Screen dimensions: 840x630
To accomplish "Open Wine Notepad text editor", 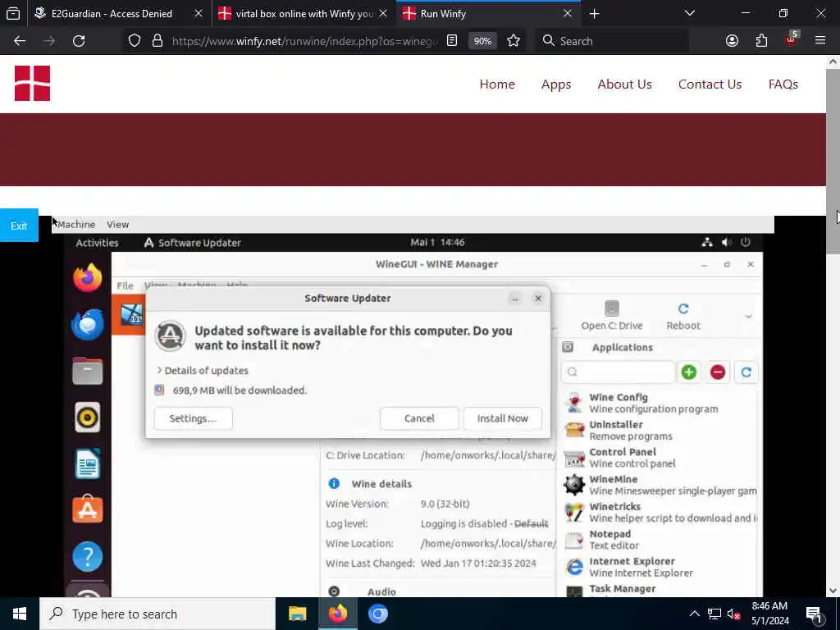I will (660, 540).
